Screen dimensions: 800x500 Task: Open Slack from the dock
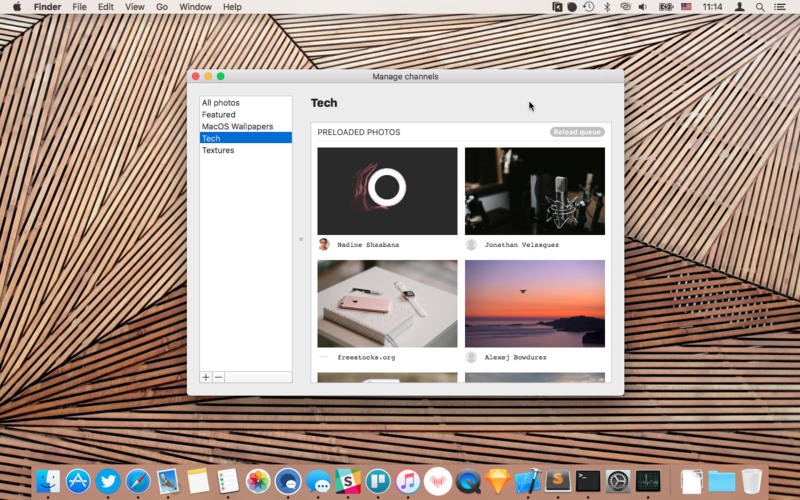[348, 481]
